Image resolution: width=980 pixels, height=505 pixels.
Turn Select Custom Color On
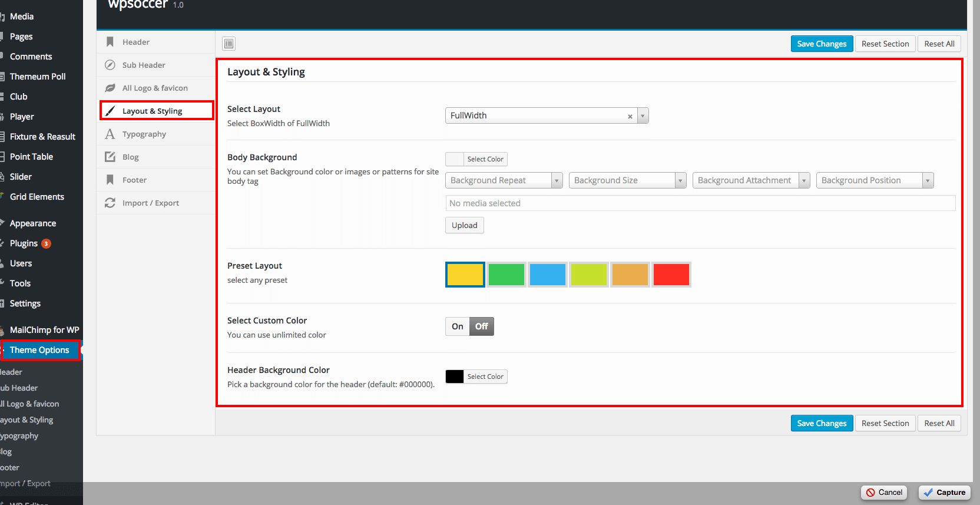tap(458, 326)
